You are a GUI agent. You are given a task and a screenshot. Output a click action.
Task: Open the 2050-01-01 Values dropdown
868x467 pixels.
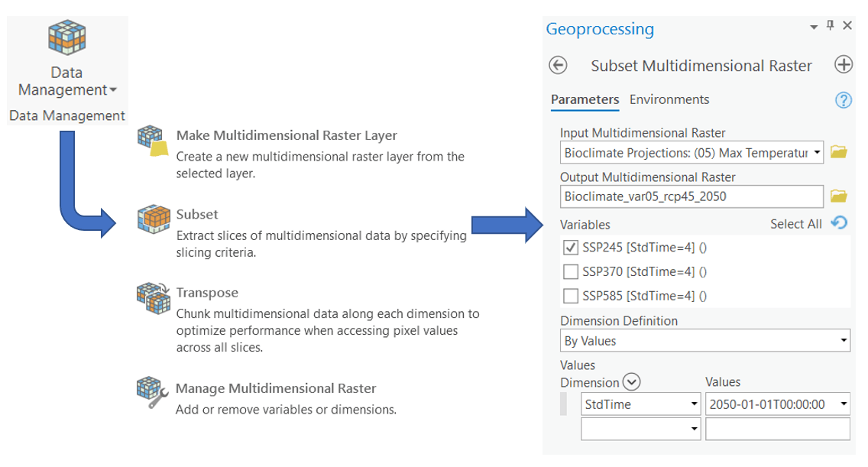844,404
